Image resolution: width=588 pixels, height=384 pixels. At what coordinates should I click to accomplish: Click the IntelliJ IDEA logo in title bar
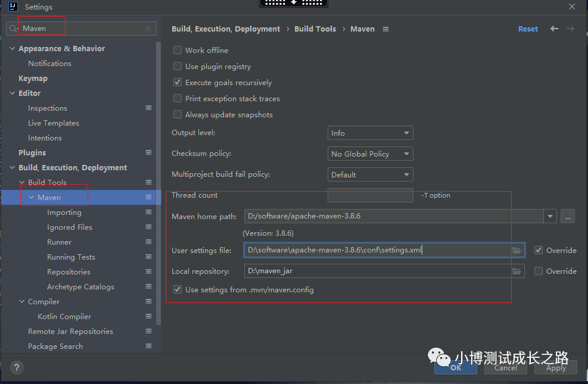point(13,7)
